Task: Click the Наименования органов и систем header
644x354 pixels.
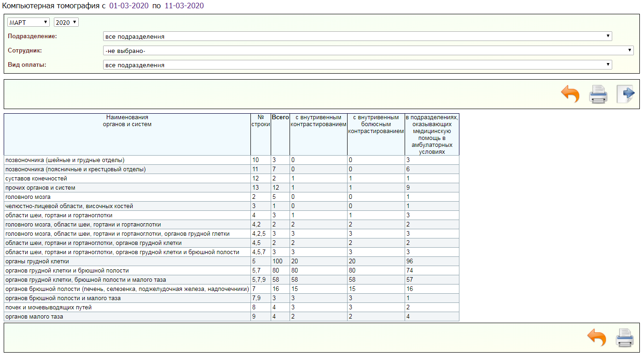Action: coord(127,121)
